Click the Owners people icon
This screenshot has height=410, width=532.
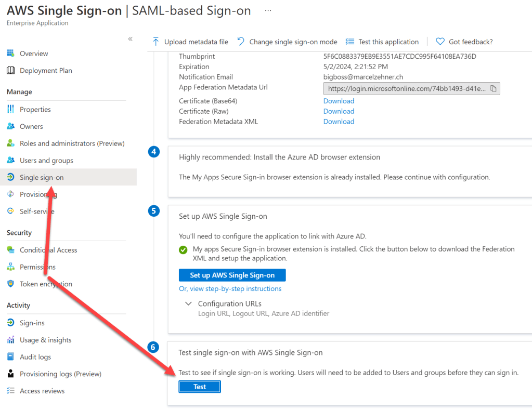[10, 127]
